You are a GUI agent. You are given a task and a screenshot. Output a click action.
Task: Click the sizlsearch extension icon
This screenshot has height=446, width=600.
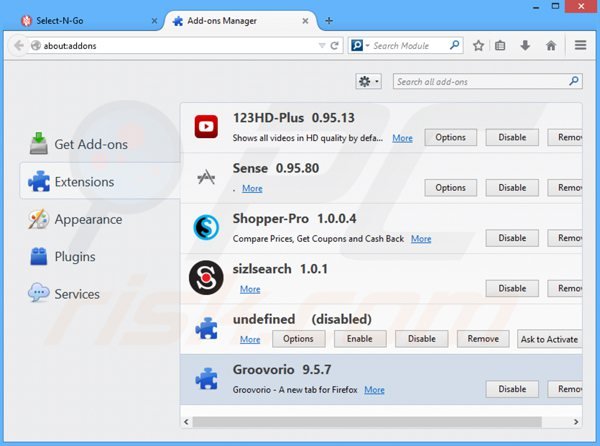[206, 278]
